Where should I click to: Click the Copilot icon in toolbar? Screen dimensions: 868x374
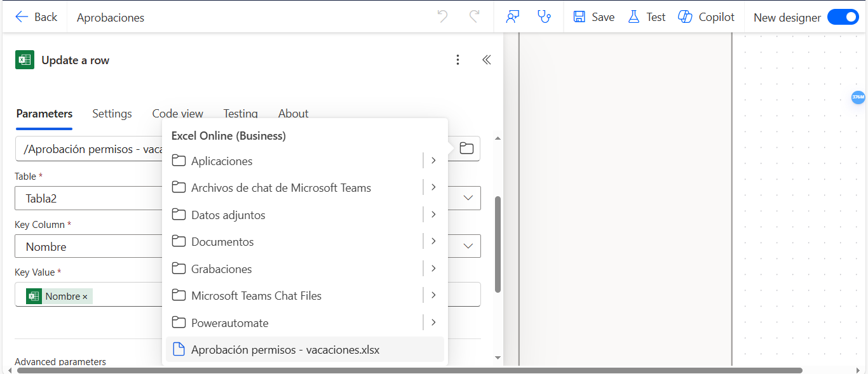(x=685, y=17)
